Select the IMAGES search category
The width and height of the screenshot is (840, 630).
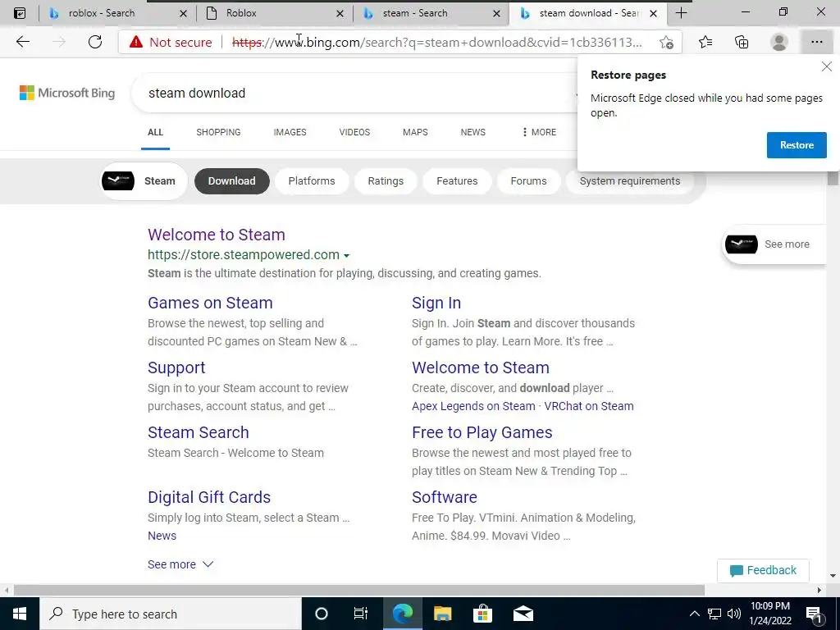[290, 132]
